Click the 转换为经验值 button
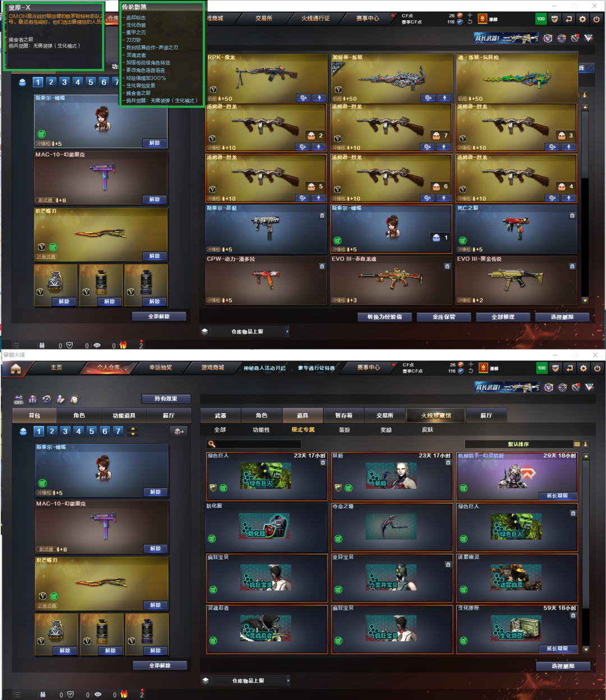 (x=384, y=317)
